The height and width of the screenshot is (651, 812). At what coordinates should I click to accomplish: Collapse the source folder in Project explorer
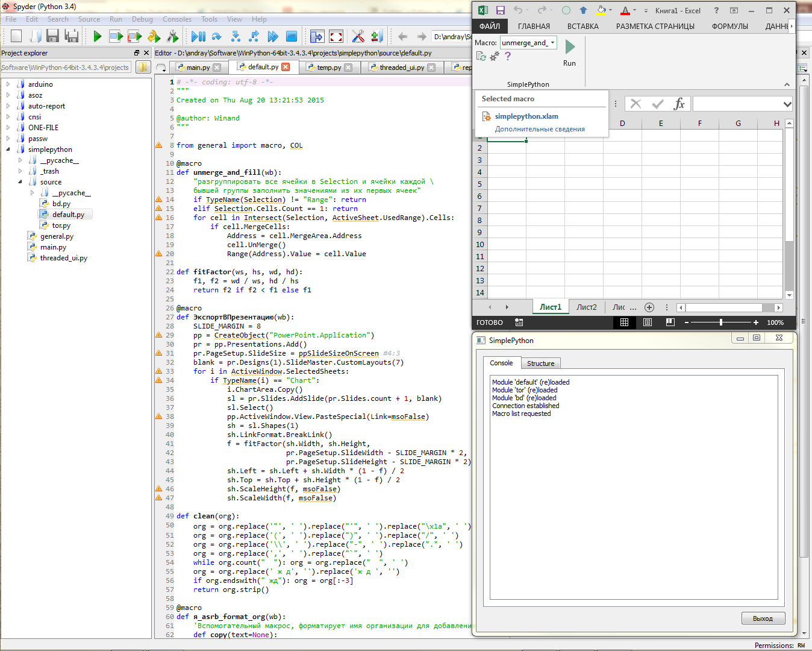point(20,182)
